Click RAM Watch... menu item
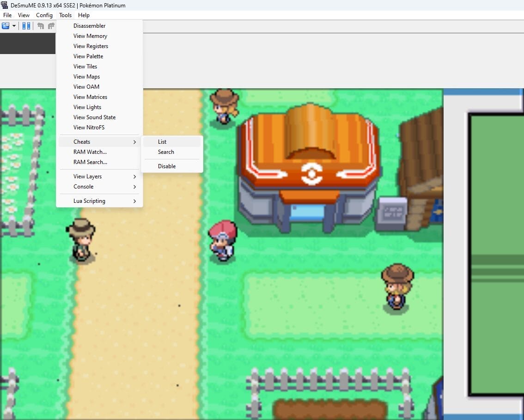Image resolution: width=524 pixels, height=420 pixels. 90,152
